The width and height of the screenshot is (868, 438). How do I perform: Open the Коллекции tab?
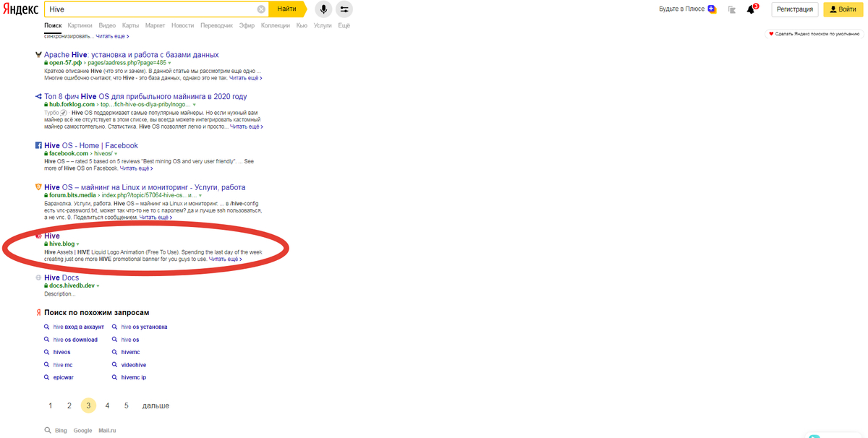pos(275,25)
